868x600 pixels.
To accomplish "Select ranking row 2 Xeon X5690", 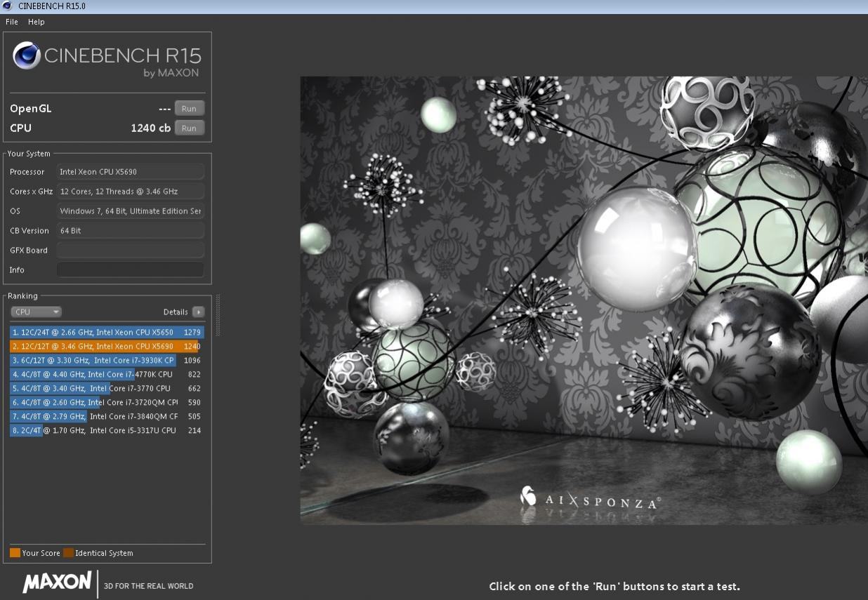I will [107, 346].
